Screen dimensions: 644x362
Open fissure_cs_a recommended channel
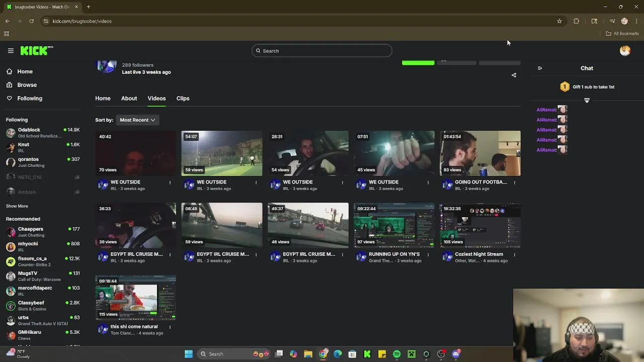click(43, 261)
